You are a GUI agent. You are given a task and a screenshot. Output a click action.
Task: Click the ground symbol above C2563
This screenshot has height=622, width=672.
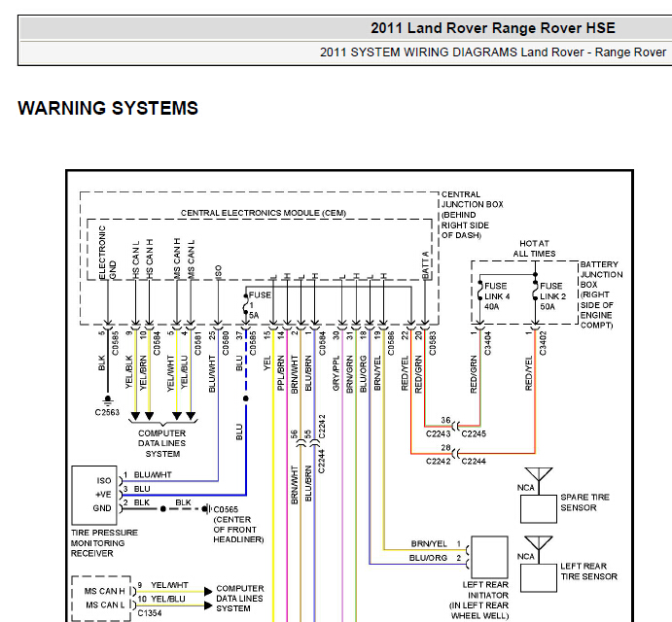pos(108,400)
